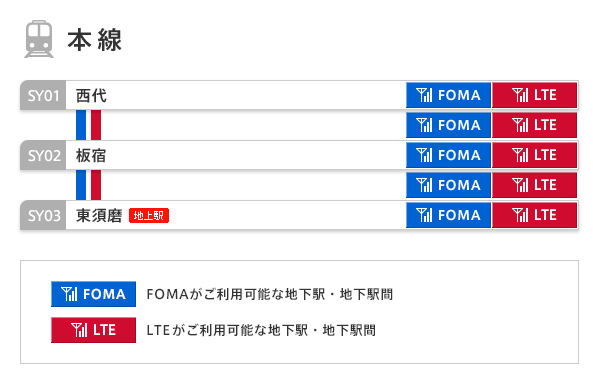
Task: Click the blue FOMA legend swatch
Action: pyautogui.click(x=94, y=294)
